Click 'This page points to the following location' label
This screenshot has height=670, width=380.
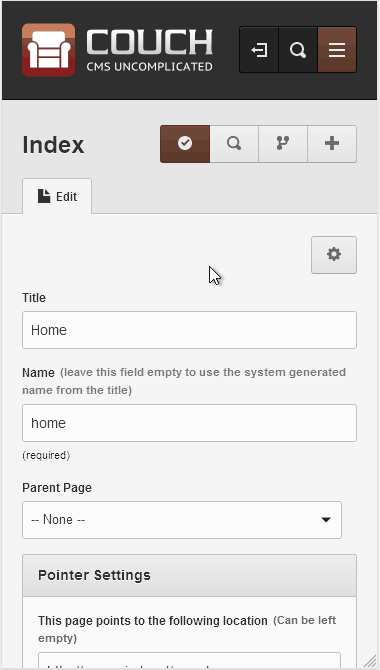(153, 620)
